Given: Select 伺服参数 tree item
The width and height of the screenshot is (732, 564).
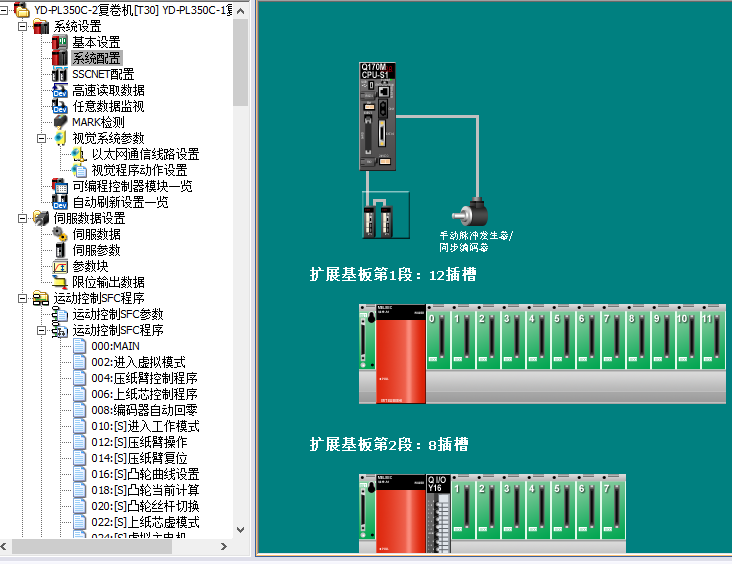Looking at the screenshot, I should pyautogui.click(x=96, y=250).
